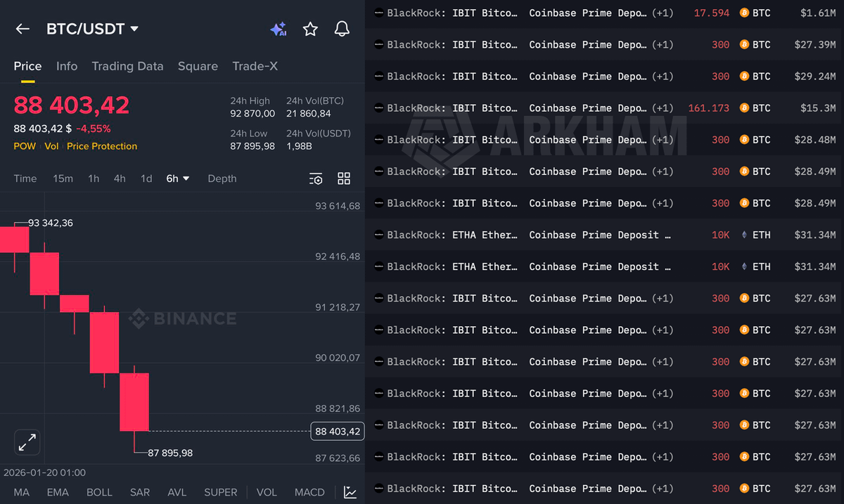This screenshot has height=504, width=844.
Task: Open the 6h timeframe dropdown
Action: (x=178, y=179)
